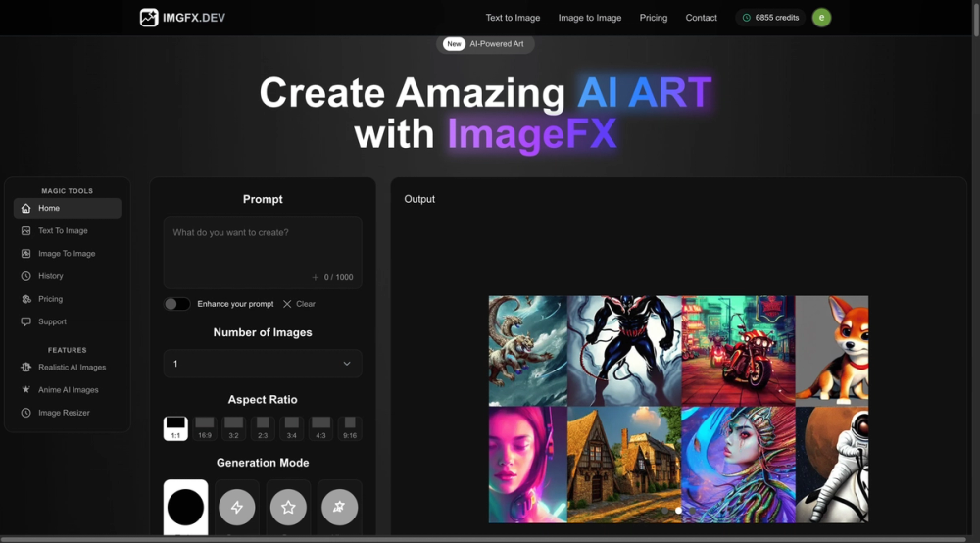Click the sidebar Pricing icon
The width and height of the screenshot is (980, 543).
(x=25, y=299)
